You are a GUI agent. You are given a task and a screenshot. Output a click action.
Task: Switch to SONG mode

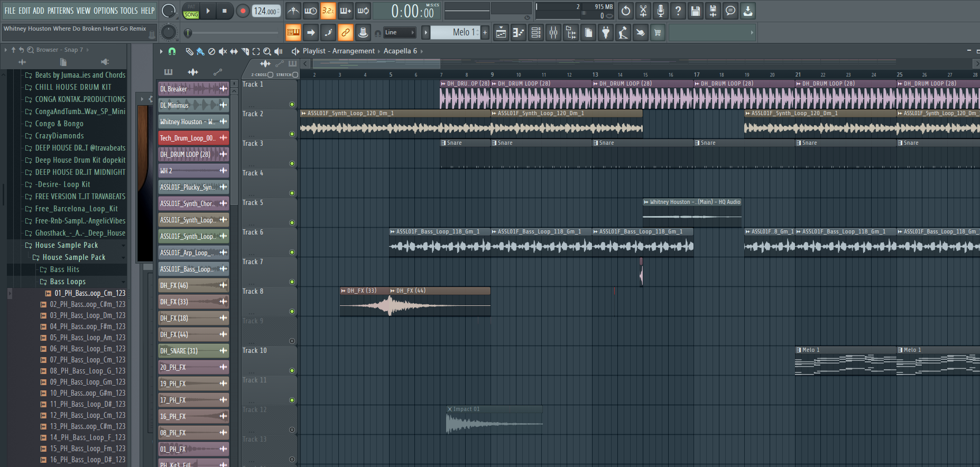191,14
